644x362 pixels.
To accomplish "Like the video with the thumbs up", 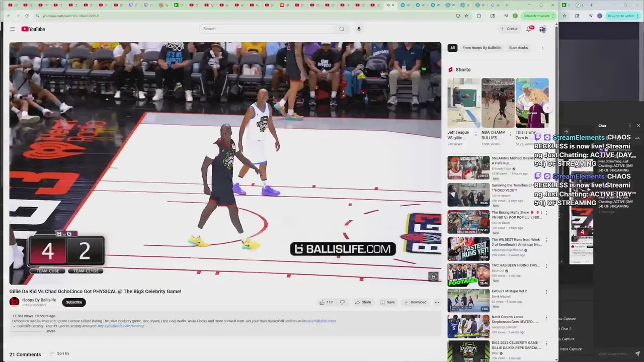I will (x=326, y=302).
